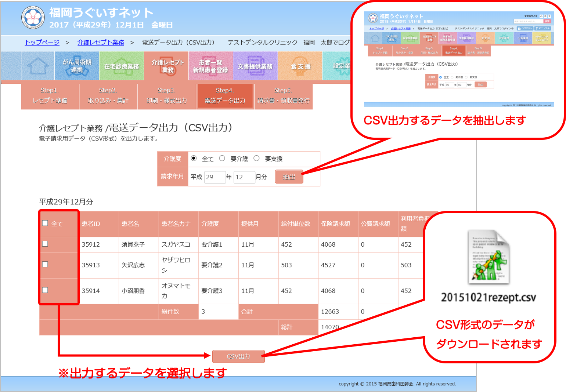Image resolution: width=566 pixels, height=392 pixels.
Task: Click the home icon in navigation bar
Action: click(x=38, y=66)
